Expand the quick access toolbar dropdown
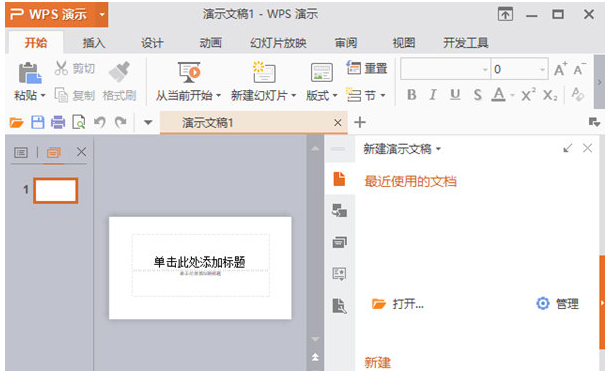Image resolution: width=610 pixels, height=371 pixels. click(x=148, y=122)
